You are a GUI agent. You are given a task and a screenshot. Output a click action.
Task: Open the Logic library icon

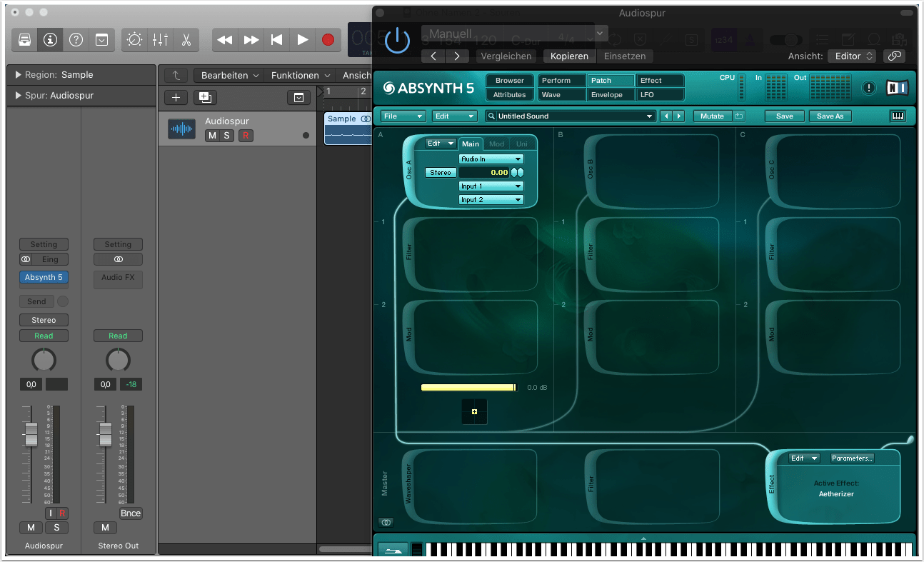click(x=24, y=40)
